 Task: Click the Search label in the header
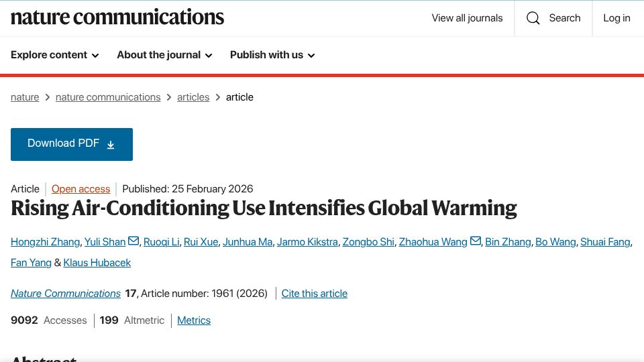point(565,18)
